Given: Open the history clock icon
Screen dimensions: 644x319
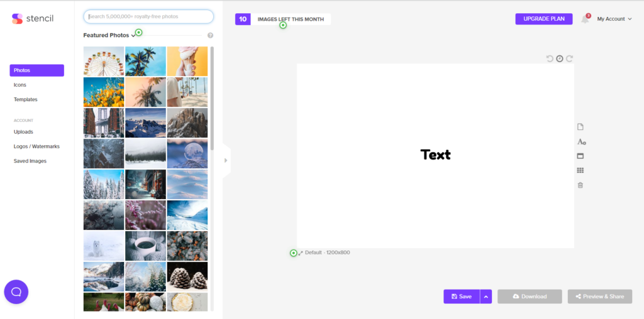Looking at the screenshot, I should 560,58.
